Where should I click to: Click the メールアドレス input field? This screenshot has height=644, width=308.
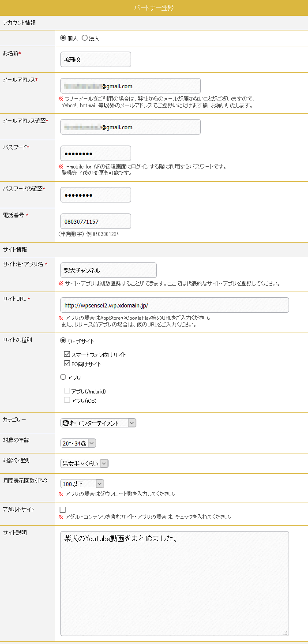pos(131,86)
